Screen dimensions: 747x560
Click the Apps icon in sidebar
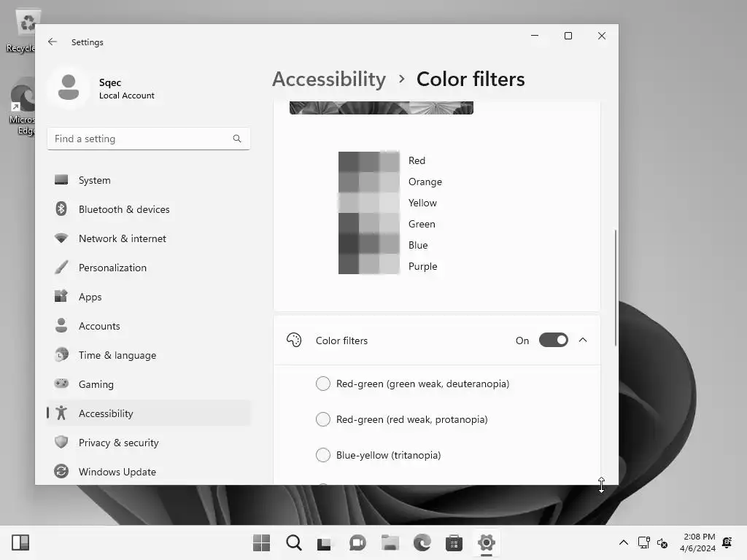61,296
